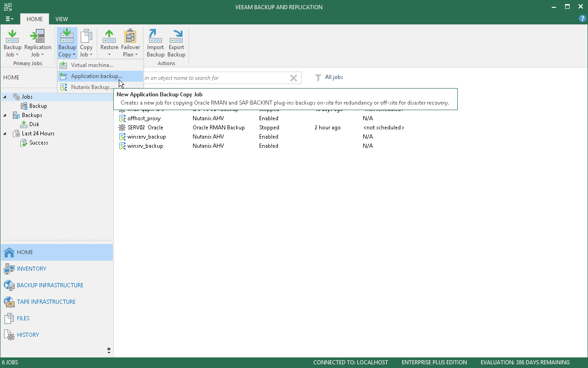Viewport: 588px width, 368px height.
Task: Open the INVENTORY navigation view
Action: coord(56,269)
